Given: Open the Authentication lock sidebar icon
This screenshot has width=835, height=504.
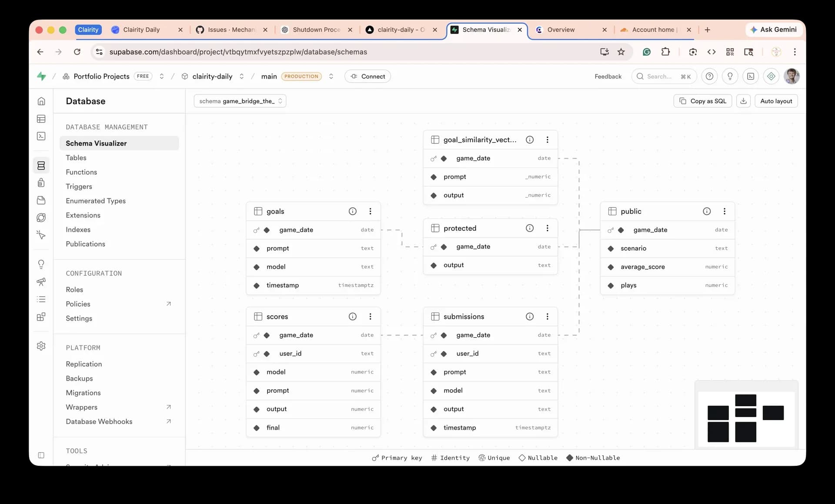Looking at the screenshot, I should tap(41, 182).
